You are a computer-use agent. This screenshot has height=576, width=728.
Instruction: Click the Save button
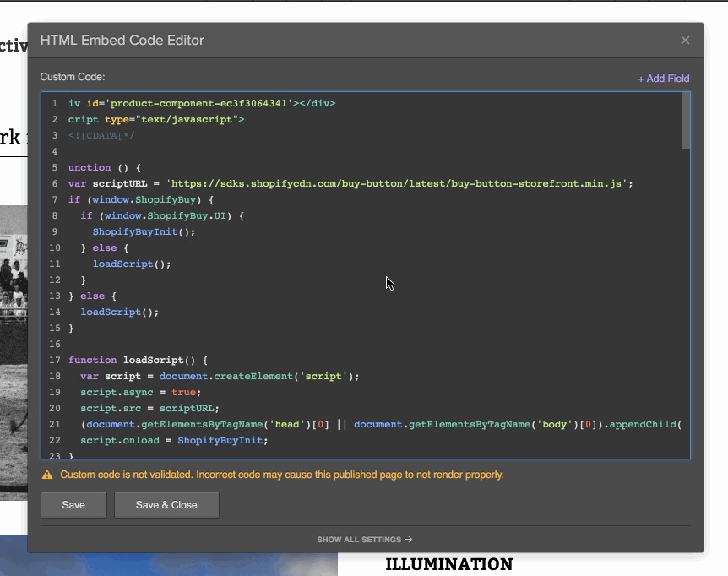(73, 505)
